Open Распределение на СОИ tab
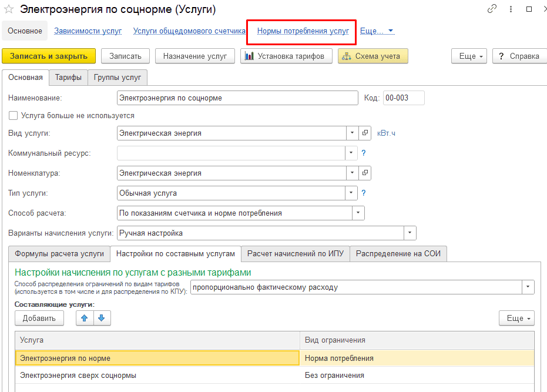The width and height of the screenshot is (547, 392). pos(398,254)
